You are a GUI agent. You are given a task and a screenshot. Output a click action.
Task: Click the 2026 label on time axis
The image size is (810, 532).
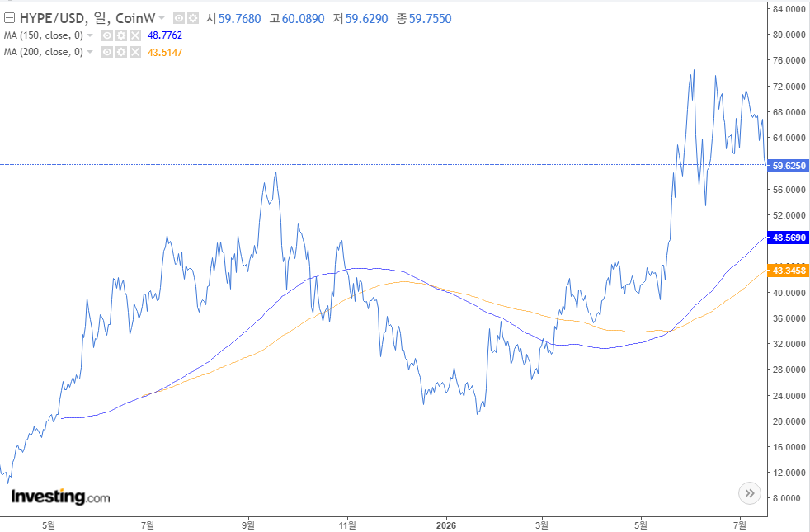(x=446, y=525)
